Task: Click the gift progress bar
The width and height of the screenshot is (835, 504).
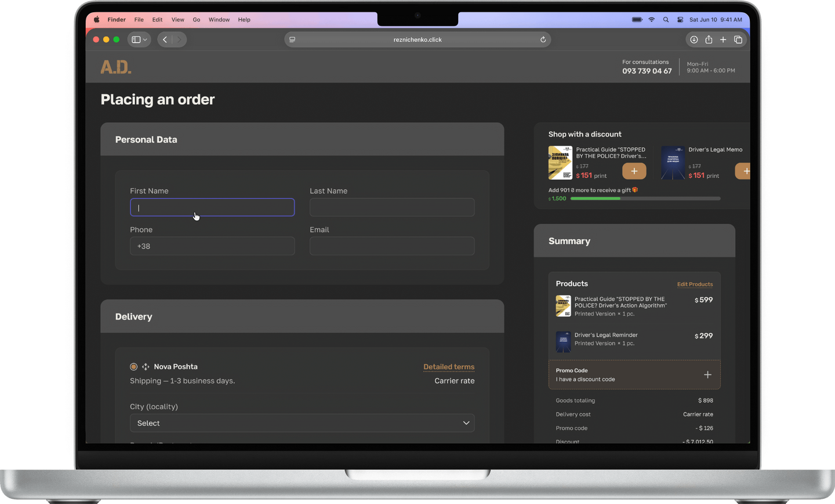Action: click(x=645, y=199)
